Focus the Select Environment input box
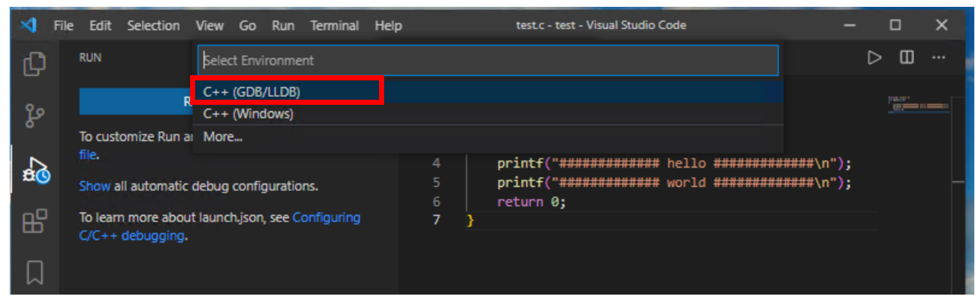 pyautogui.click(x=488, y=60)
